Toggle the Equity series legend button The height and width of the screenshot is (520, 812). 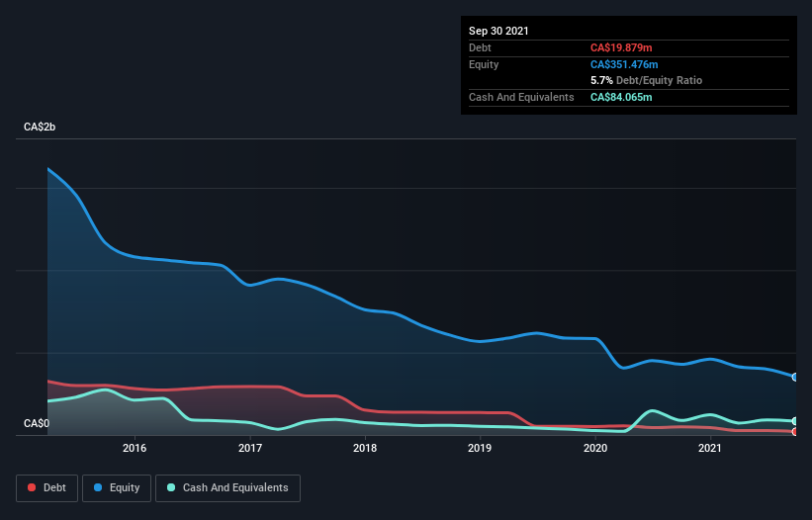point(117,488)
